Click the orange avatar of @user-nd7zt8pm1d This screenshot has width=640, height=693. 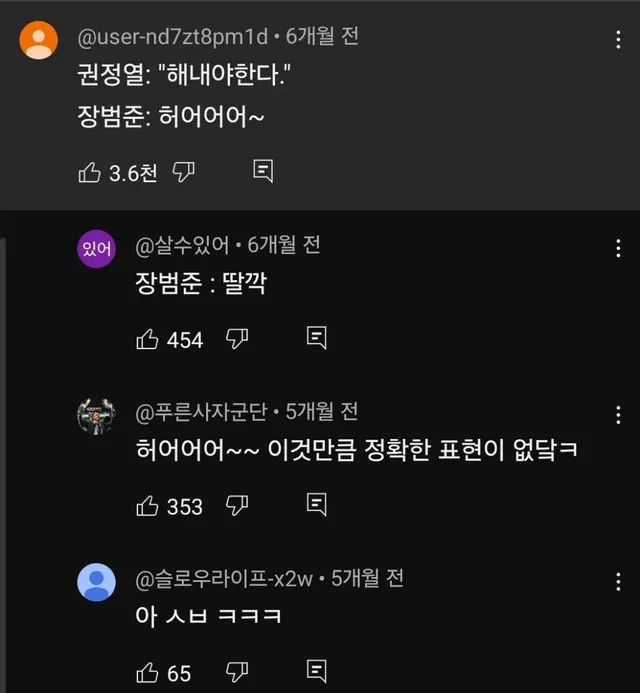tap(39, 39)
